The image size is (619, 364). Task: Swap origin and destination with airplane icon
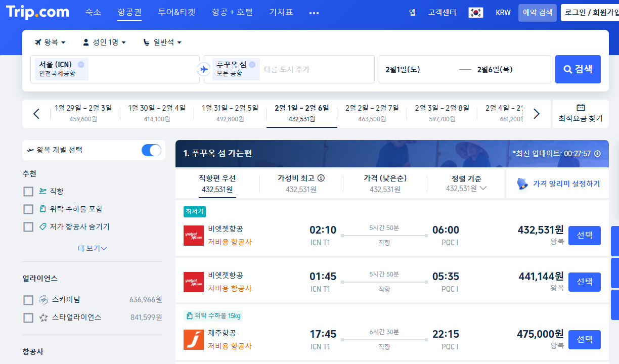[204, 69]
